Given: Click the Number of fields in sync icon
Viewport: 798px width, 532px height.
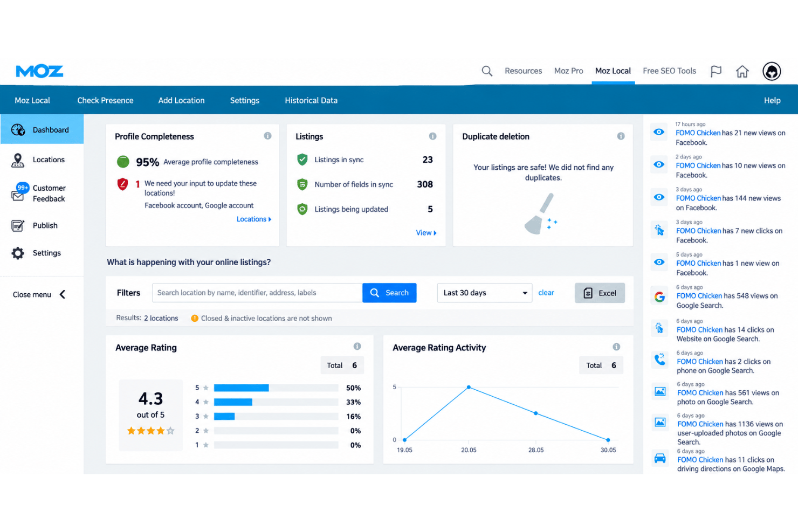Looking at the screenshot, I should [x=302, y=184].
